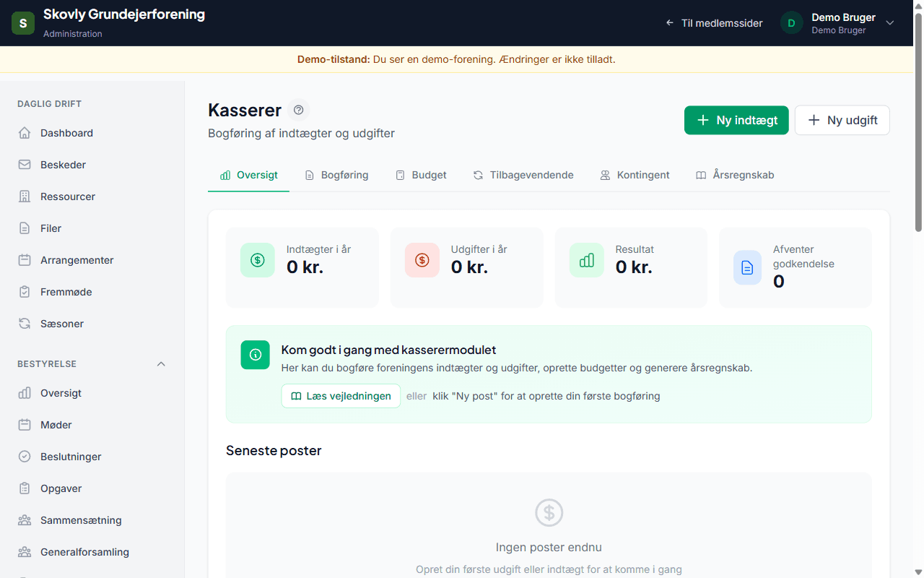The width and height of the screenshot is (924, 578).
Task: Click the Opgaver clipboard icon
Action: coord(25,488)
